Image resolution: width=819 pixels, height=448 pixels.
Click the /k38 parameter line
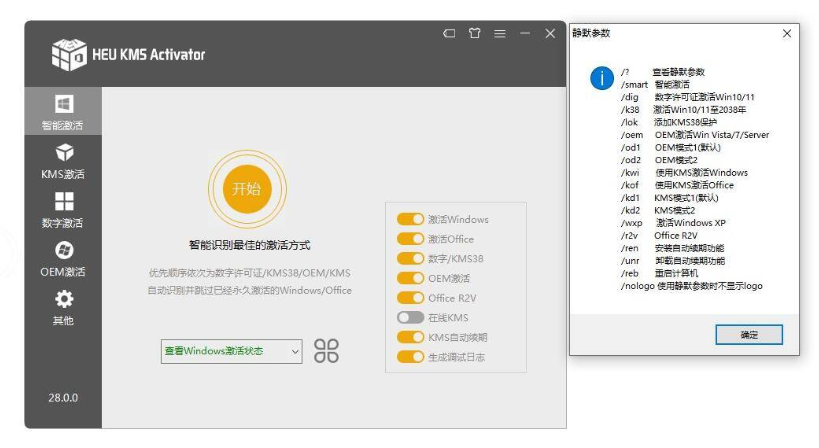coord(683,110)
